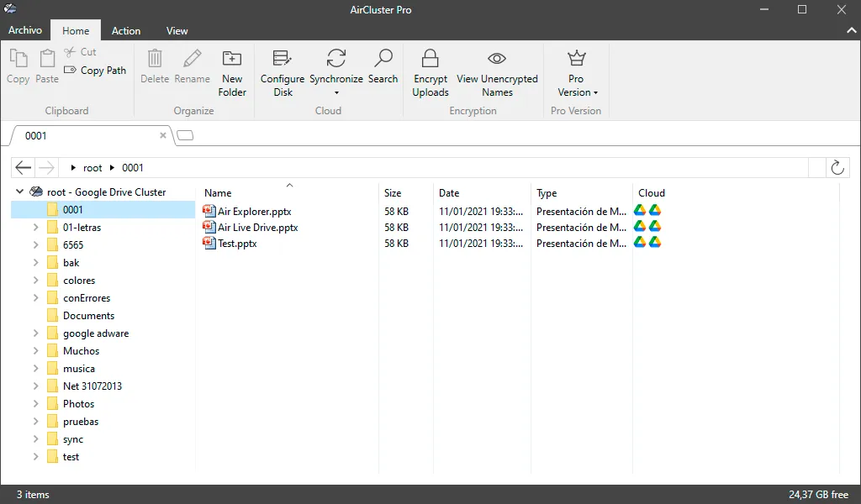Click the 3 items status text
This screenshot has width=861, height=504.
[33, 494]
